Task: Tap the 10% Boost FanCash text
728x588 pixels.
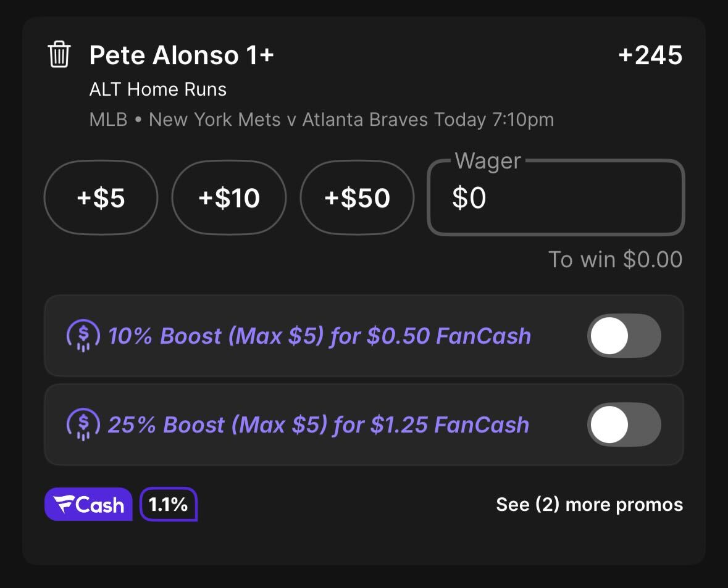Action: pyautogui.click(x=319, y=336)
